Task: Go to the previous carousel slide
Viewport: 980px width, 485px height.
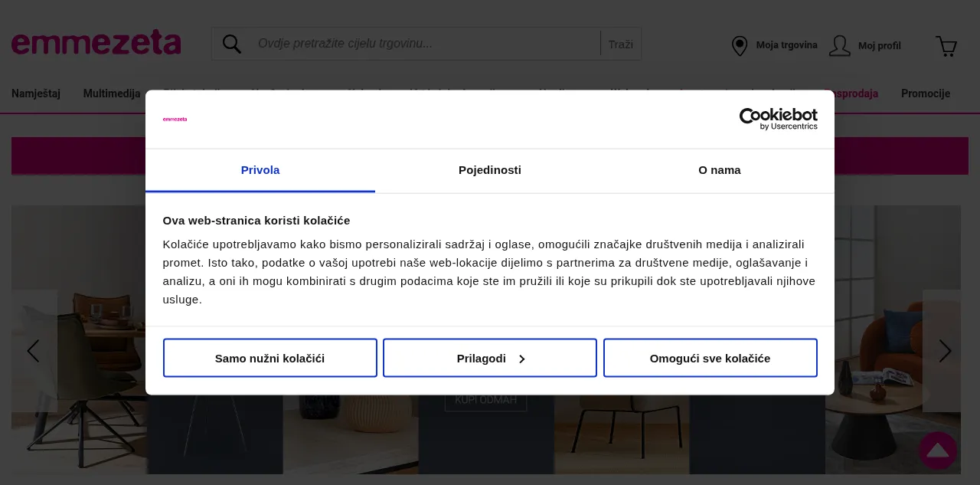Action: (33, 351)
